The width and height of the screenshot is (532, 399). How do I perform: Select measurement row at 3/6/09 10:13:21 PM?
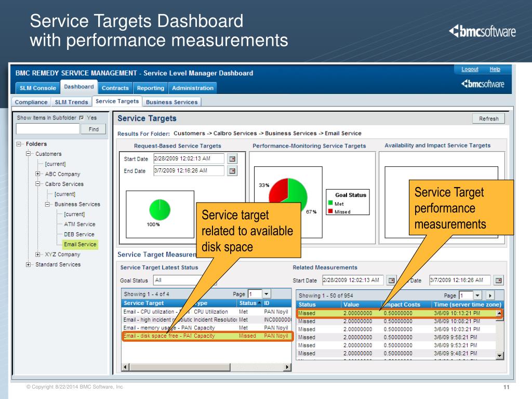pyautogui.click(x=397, y=313)
